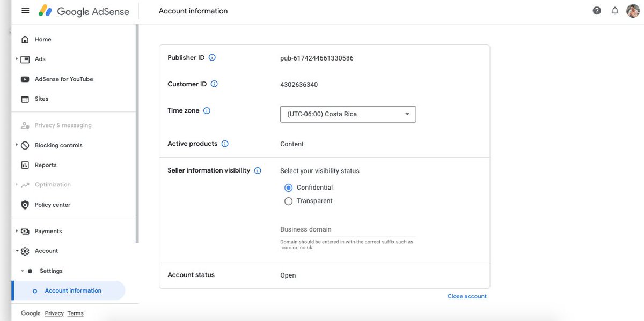
Task: Click the Business domain input field
Action: [348, 229]
